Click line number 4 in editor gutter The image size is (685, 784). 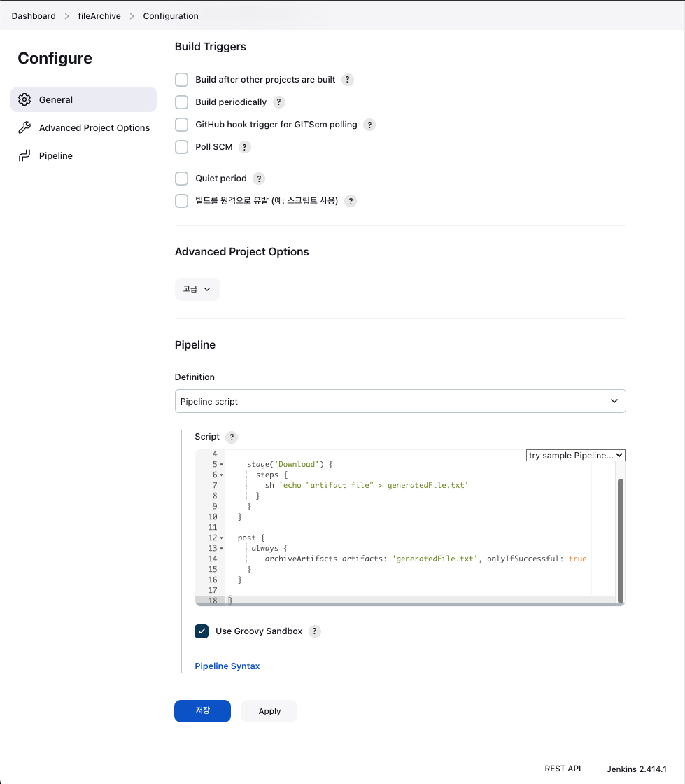click(x=215, y=454)
